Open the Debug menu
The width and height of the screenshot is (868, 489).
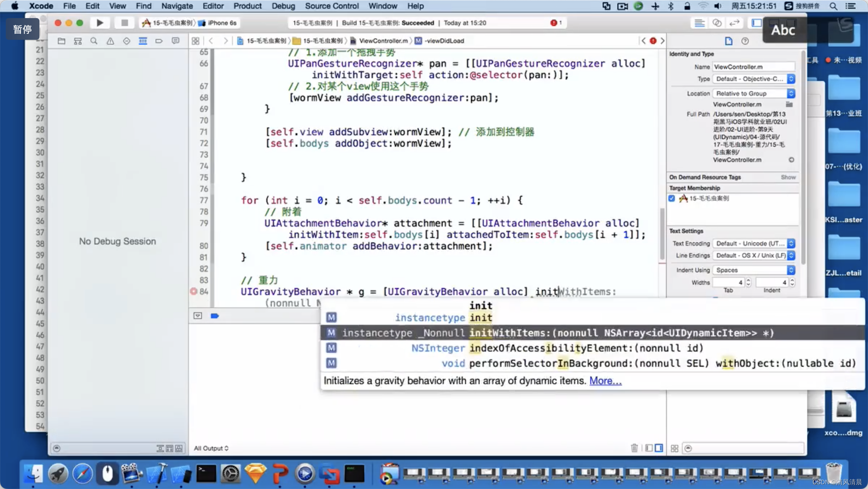point(284,6)
